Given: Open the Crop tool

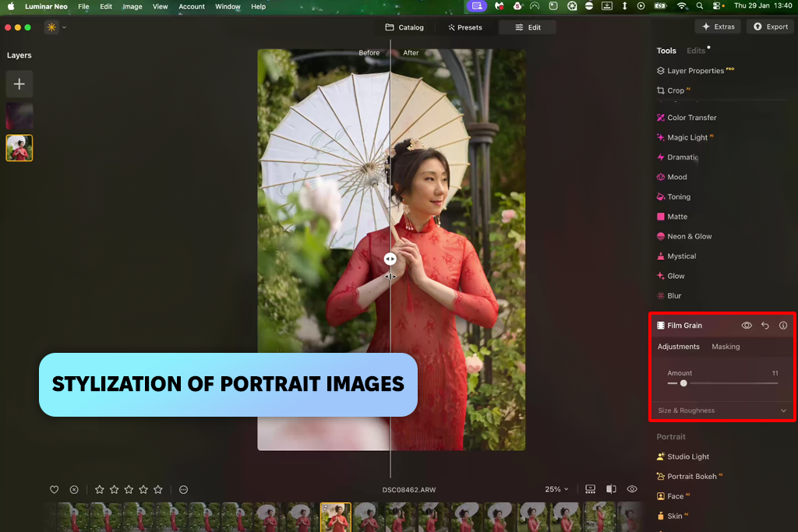Looking at the screenshot, I should (673, 90).
